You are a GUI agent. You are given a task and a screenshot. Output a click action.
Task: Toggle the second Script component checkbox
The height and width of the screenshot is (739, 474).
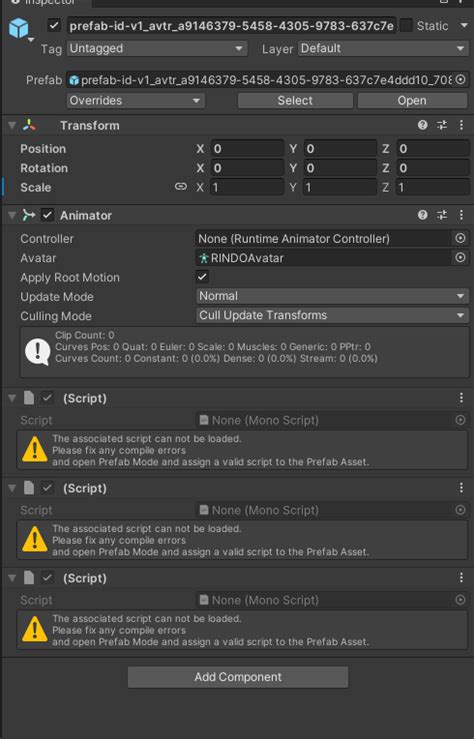(x=47, y=488)
